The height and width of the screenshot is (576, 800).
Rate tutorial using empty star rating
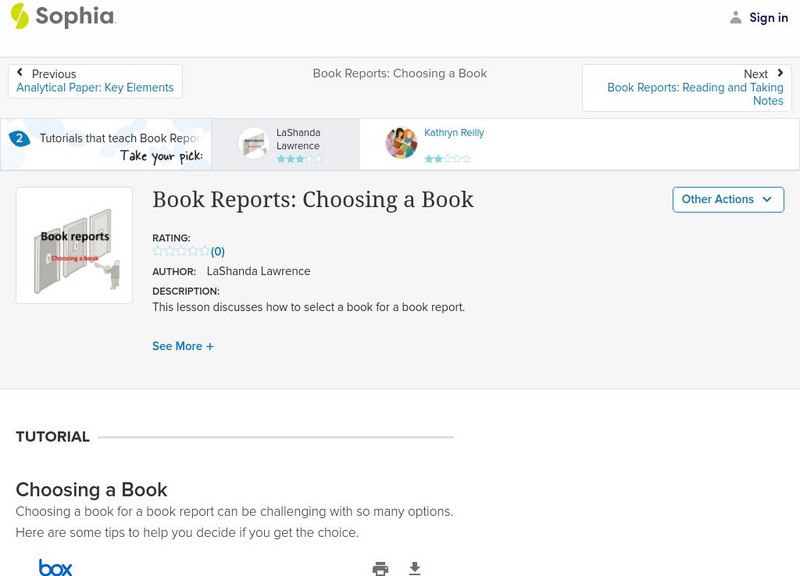click(x=181, y=252)
